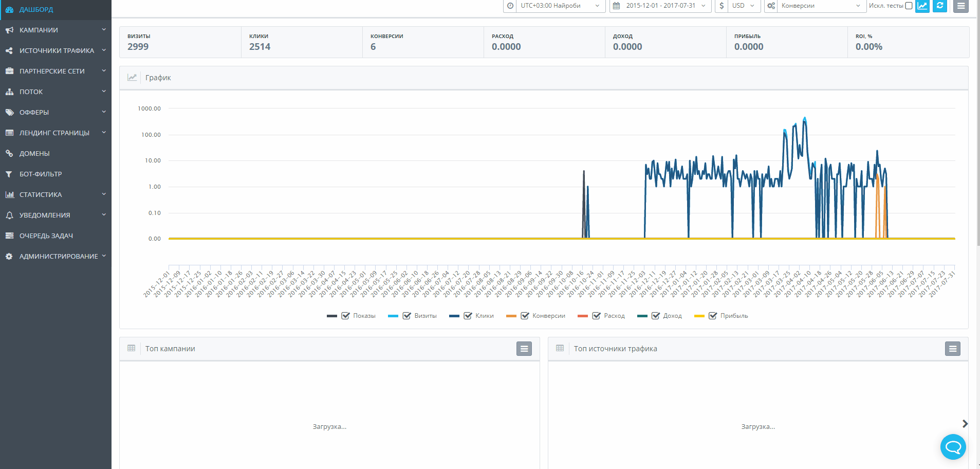The image size is (980, 469).
Task: Click the calendar icon next to date range
Action: pos(617,6)
